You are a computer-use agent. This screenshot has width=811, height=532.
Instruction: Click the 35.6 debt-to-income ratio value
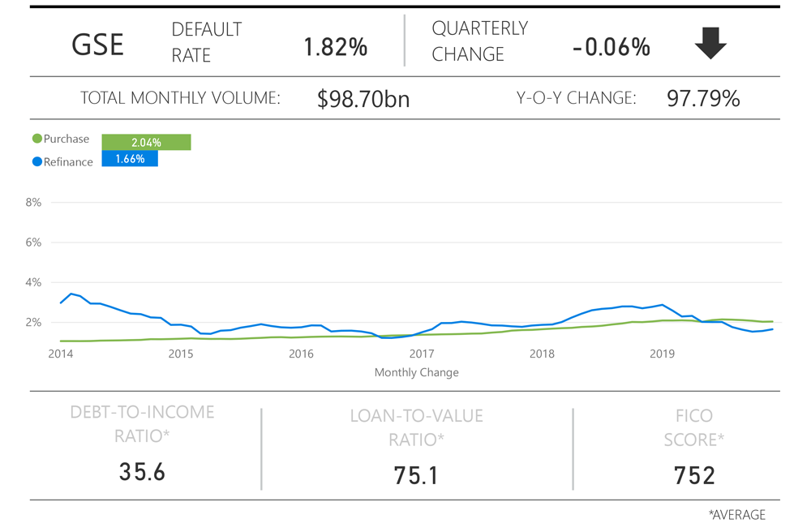pos(142,471)
